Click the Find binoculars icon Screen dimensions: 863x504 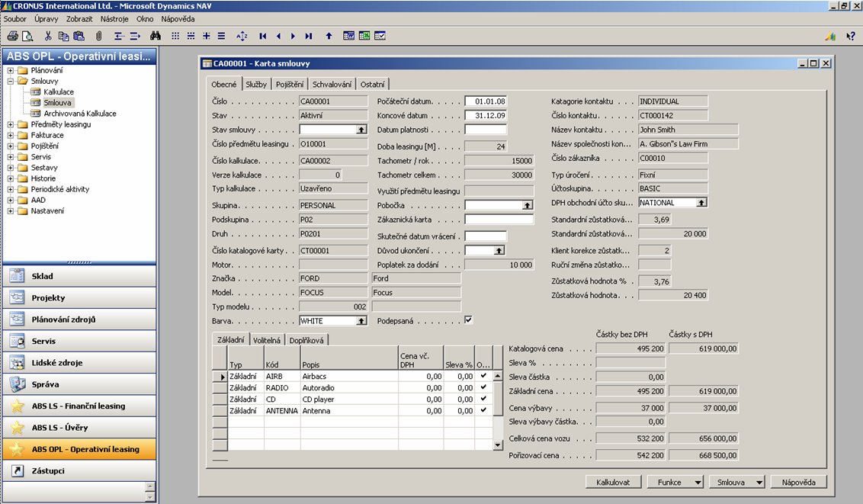156,37
